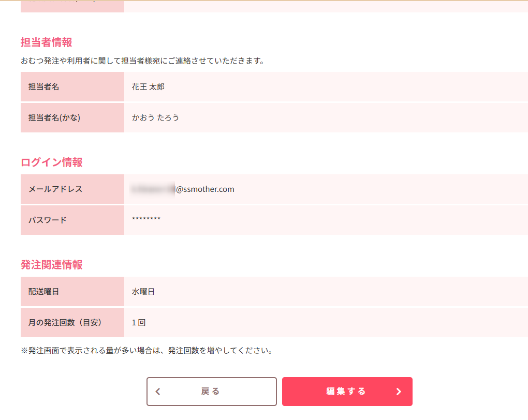This screenshot has width=528, height=420.
Task: Click the kana value かおう たろう
Action: pos(155,117)
